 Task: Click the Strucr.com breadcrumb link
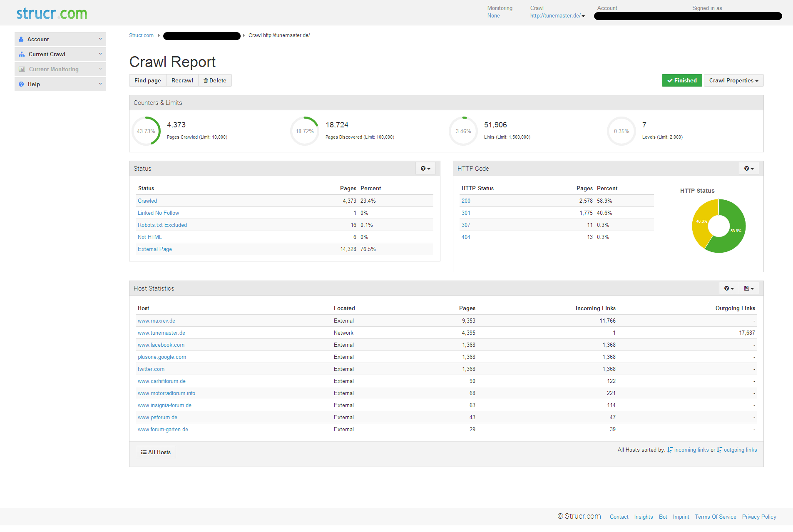[141, 35]
